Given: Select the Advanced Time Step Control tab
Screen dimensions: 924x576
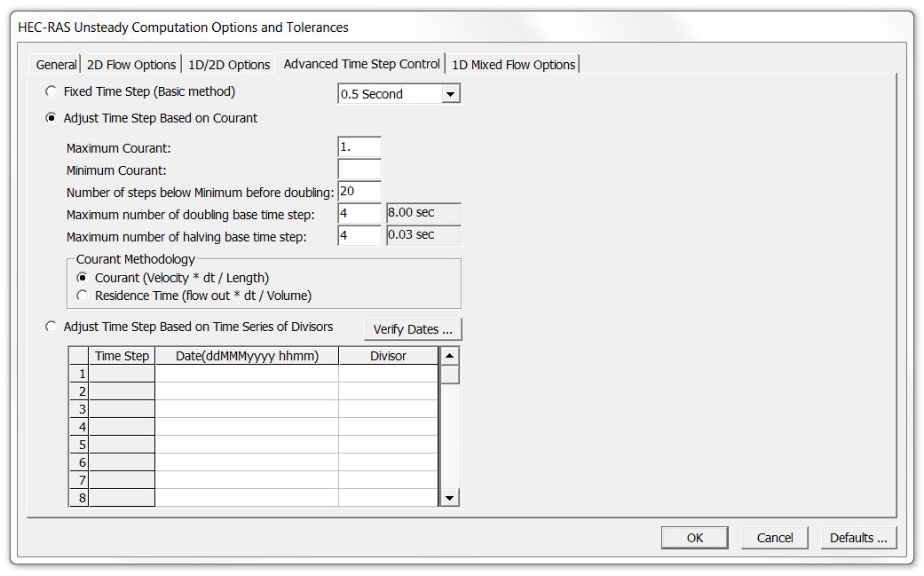Looking at the screenshot, I should pos(361,64).
